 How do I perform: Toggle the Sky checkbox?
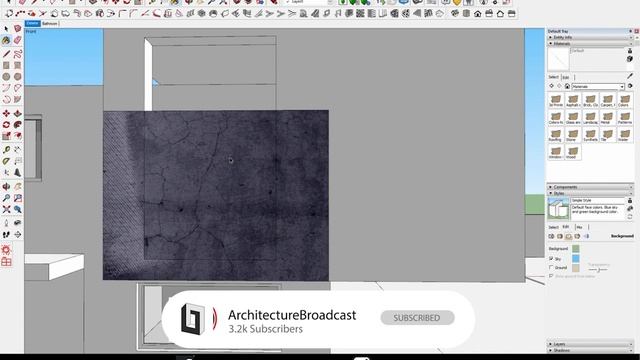551,259
